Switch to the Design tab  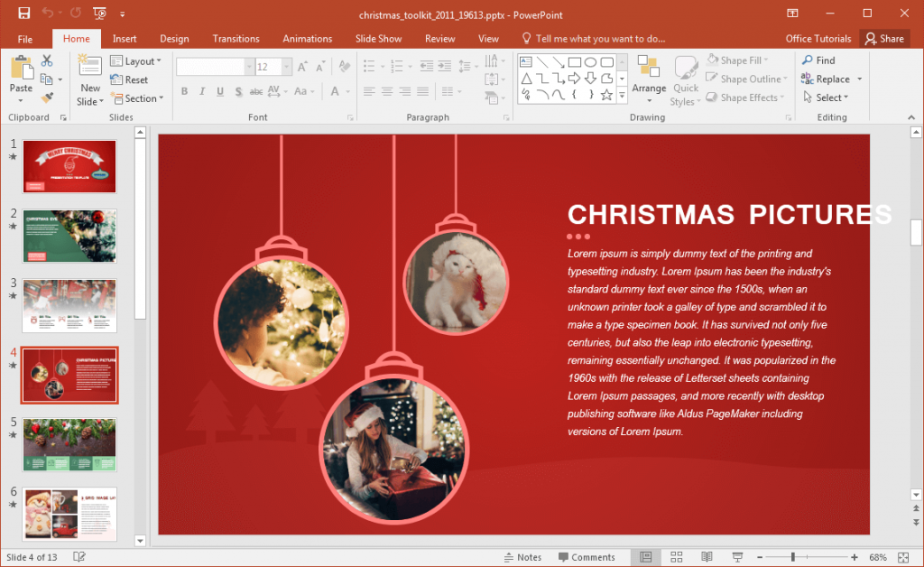pos(174,38)
